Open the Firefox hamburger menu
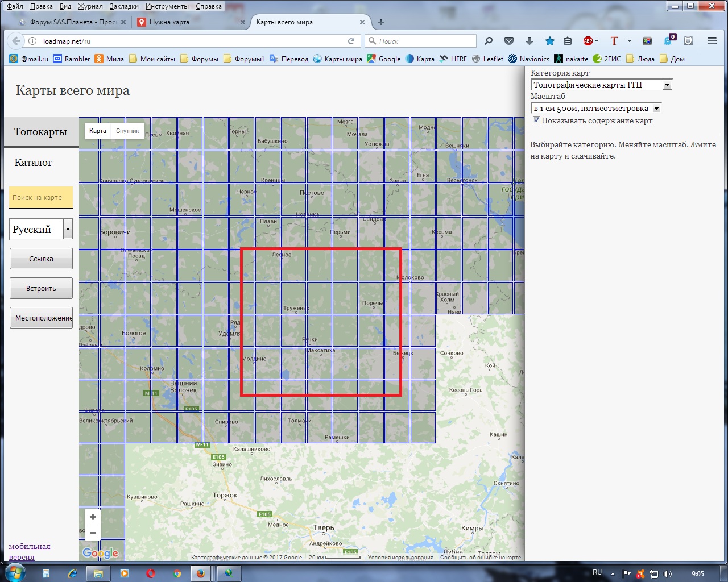Image resolution: width=728 pixels, height=582 pixels. coord(712,41)
